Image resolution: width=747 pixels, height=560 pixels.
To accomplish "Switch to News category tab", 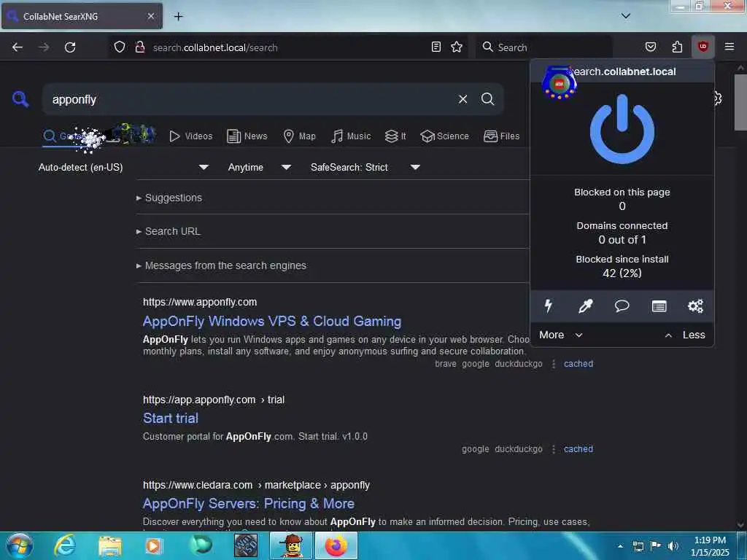I will [247, 136].
